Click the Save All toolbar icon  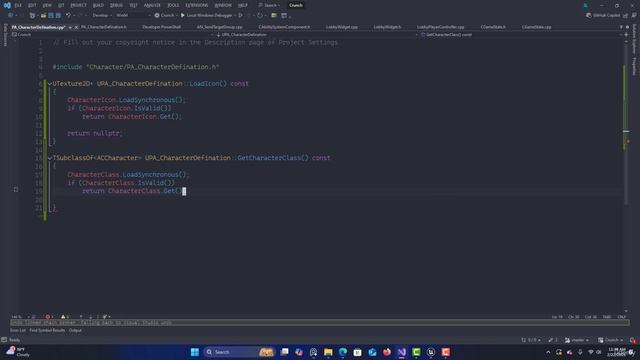(58, 16)
